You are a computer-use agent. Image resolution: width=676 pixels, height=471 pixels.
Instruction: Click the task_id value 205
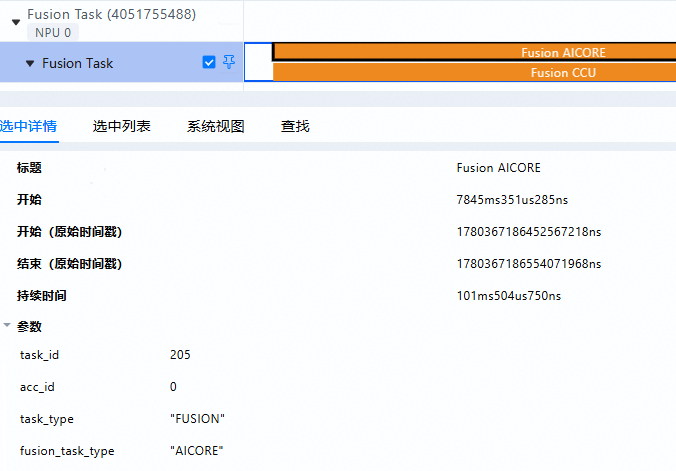pos(180,355)
